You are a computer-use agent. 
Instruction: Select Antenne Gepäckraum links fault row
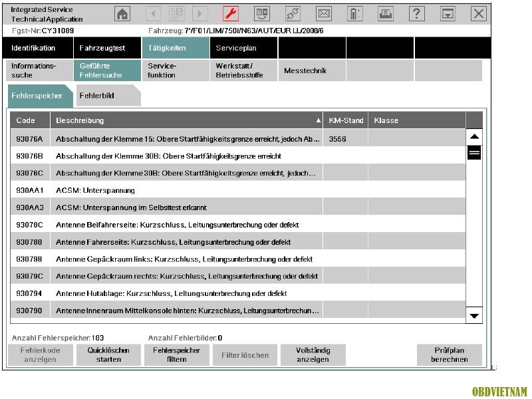(x=238, y=259)
